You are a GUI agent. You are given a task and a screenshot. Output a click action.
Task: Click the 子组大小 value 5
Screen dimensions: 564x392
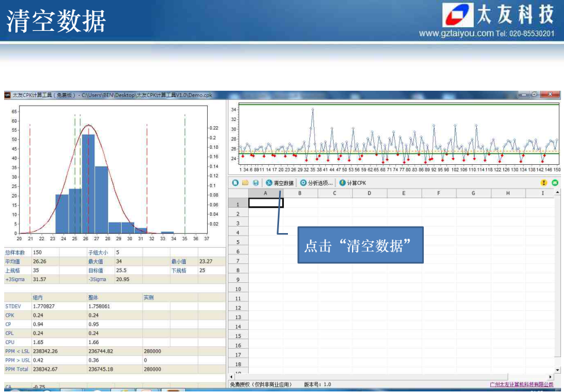[x=118, y=252]
